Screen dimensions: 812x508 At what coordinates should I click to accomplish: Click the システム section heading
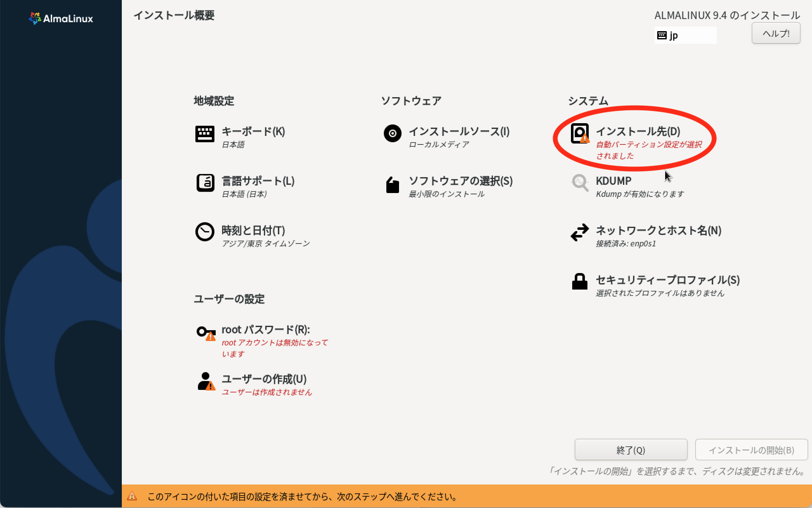click(588, 101)
